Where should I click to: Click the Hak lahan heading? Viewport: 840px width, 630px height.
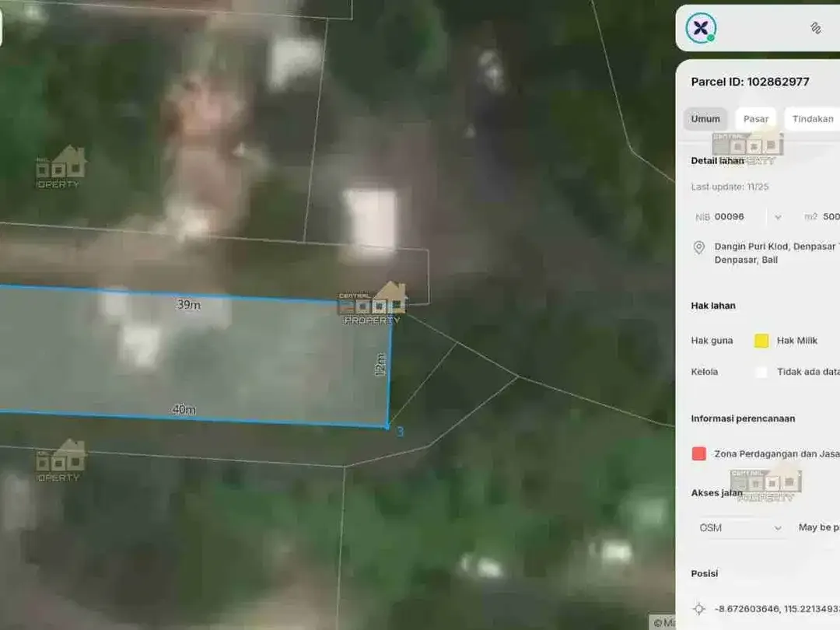point(713,306)
